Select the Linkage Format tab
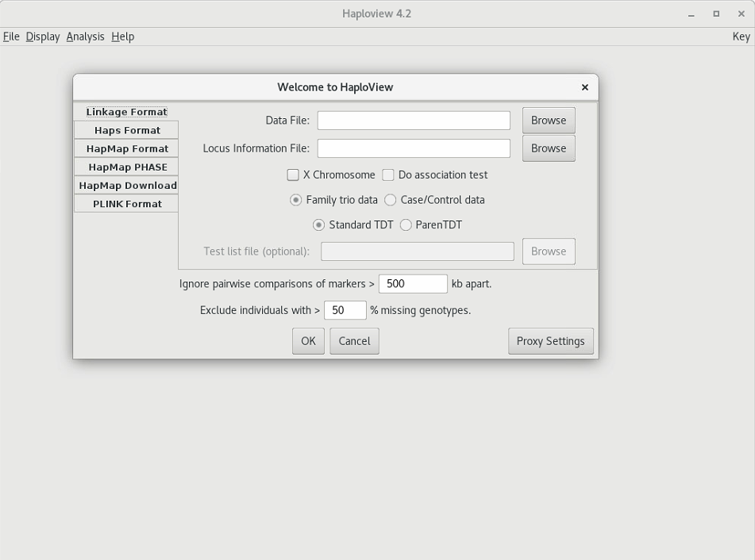 pyautogui.click(x=127, y=112)
